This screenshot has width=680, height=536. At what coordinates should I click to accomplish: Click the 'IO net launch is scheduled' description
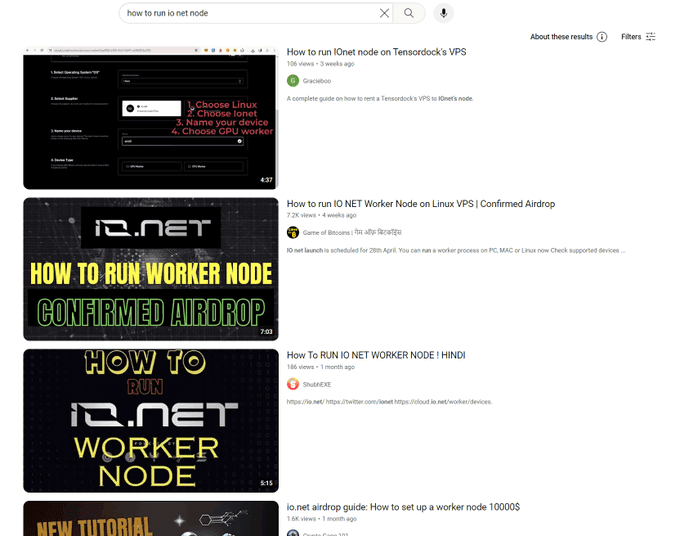tap(456, 250)
